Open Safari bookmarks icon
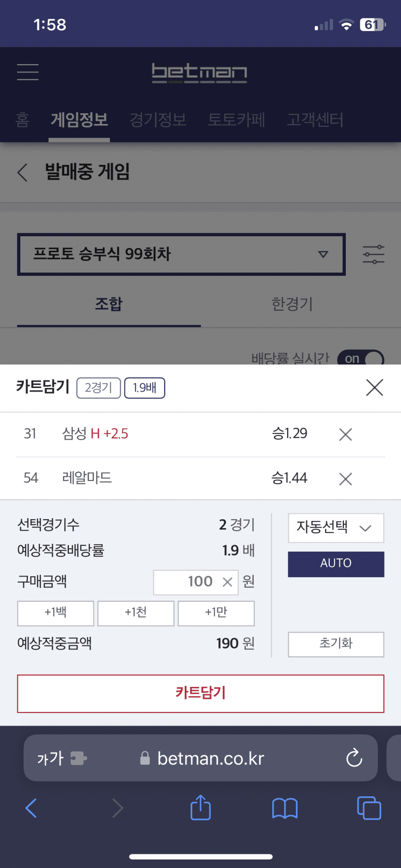 (x=284, y=808)
